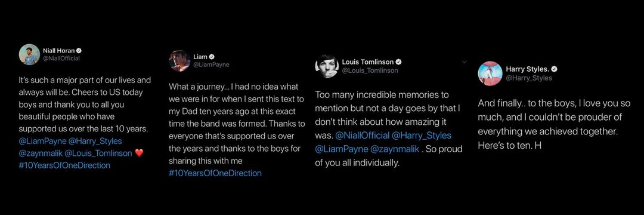Select the Louis Tomlinson display name
The height and width of the screenshot is (215, 644).
coord(367,62)
